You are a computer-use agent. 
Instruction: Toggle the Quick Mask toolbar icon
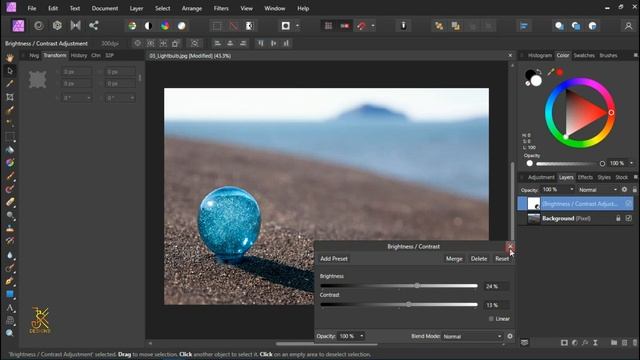[286, 26]
